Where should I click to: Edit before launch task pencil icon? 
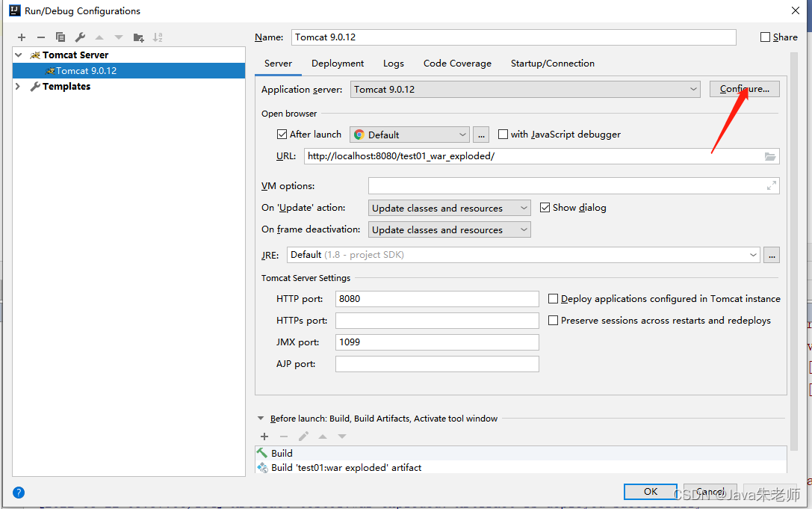pyautogui.click(x=303, y=436)
